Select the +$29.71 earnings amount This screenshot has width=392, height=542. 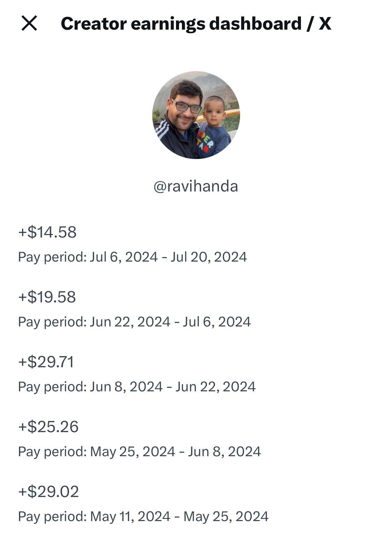pos(46,362)
